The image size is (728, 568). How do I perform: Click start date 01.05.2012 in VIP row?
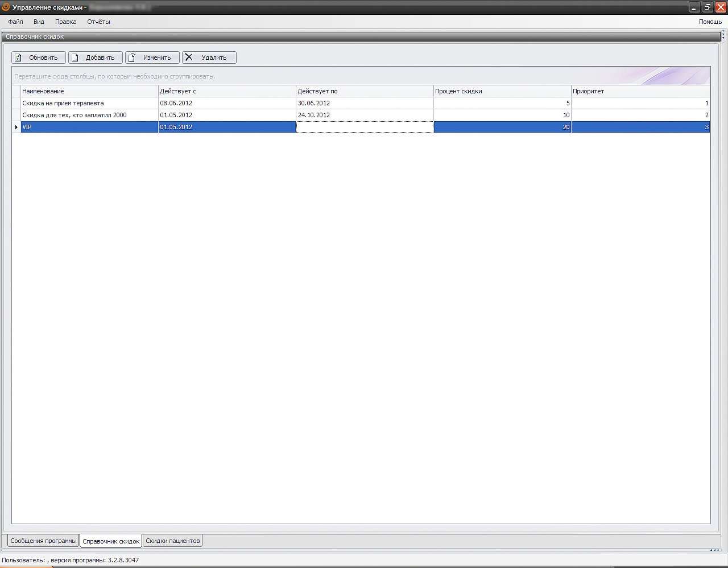pyautogui.click(x=227, y=127)
